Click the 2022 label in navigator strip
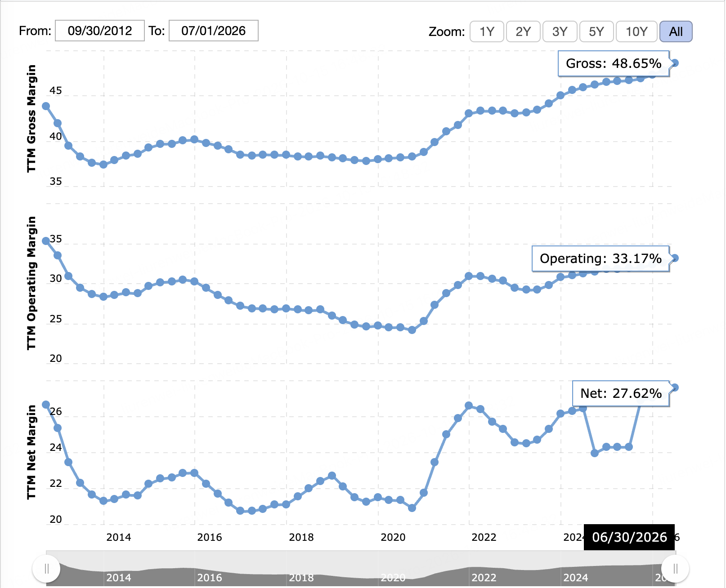 [484, 578]
